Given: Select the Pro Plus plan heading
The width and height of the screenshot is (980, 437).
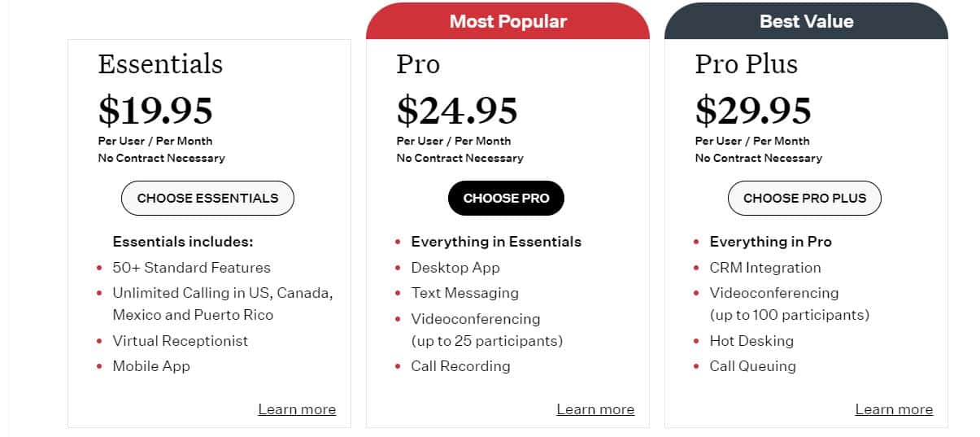Looking at the screenshot, I should pos(746,64).
